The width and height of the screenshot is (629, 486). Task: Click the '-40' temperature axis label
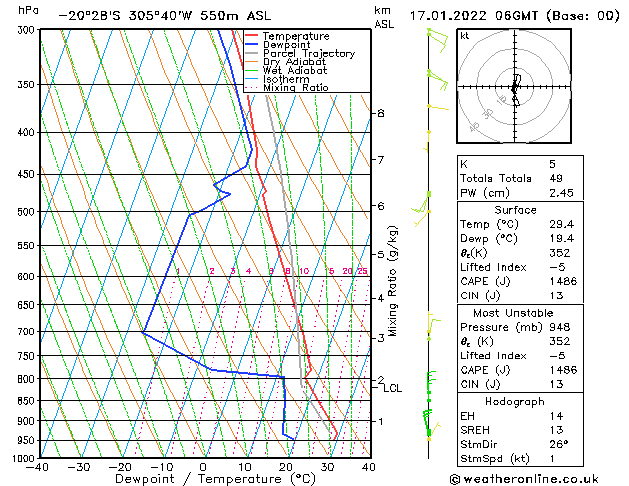[37, 468]
